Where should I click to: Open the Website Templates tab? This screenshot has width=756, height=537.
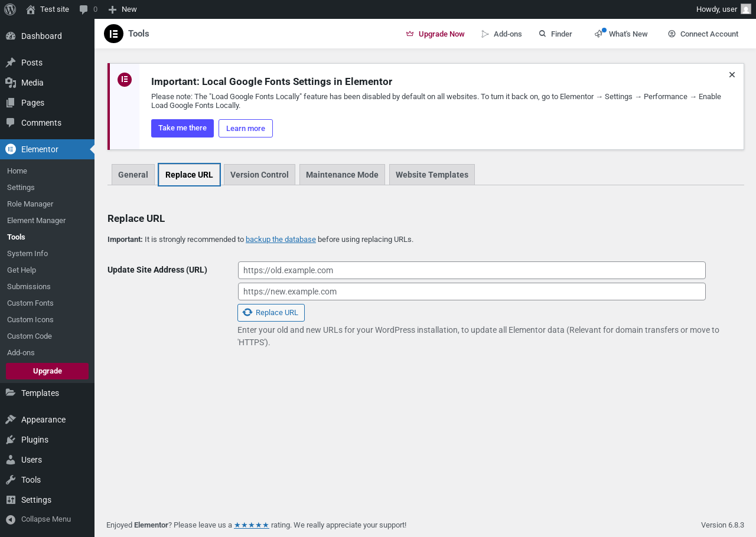[432, 175]
